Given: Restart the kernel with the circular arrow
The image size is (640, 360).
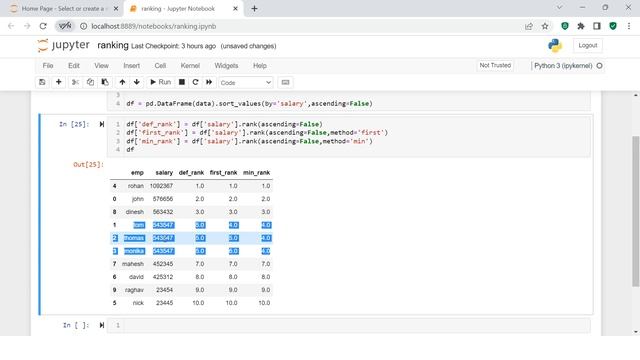Looking at the screenshot, I should pos(195,82).
